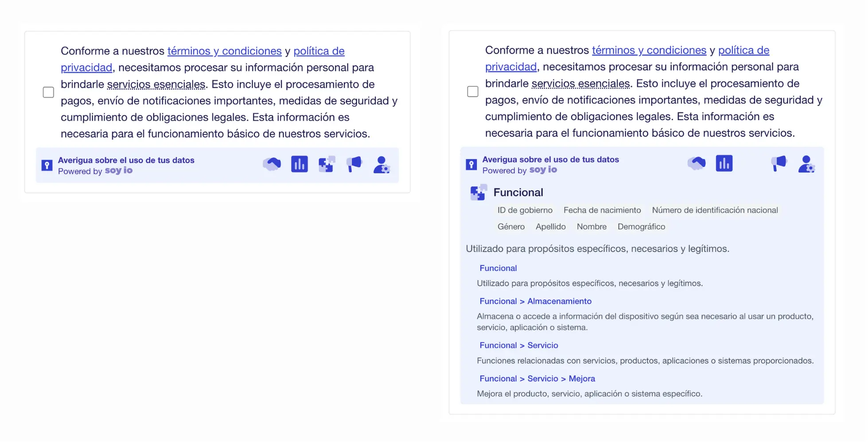Click the 'Fecha de nacimiento' data tag
Screen dimensions: 868x442
[x=602, y=210]
